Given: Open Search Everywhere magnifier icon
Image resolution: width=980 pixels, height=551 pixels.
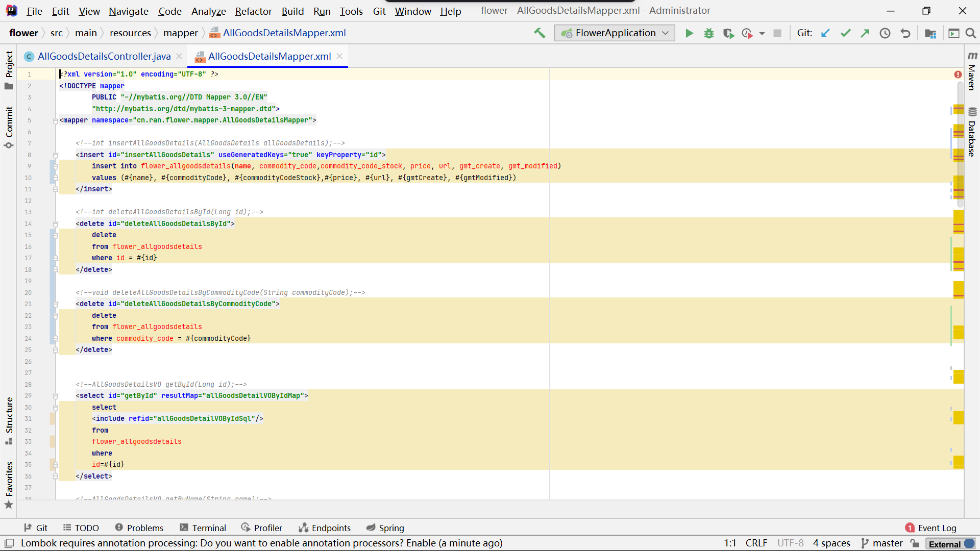Looking at the screenshot, I should pyautogui.click(x=971, y=33).
